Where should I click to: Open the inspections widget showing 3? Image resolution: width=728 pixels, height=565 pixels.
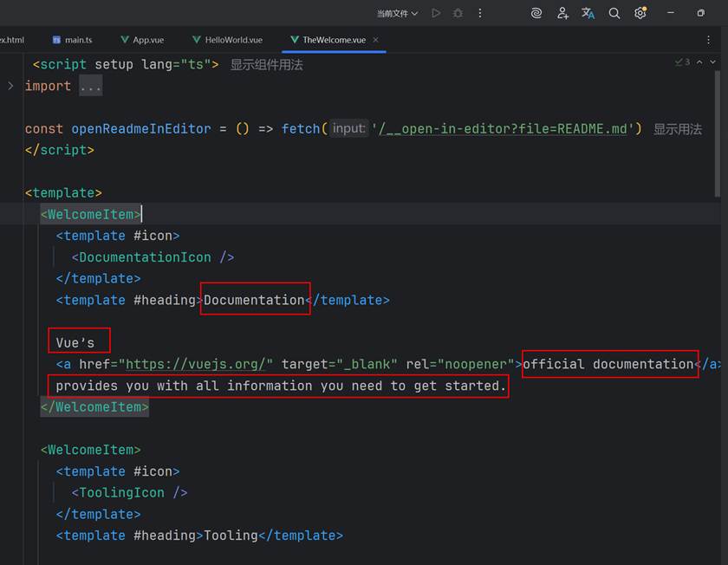[683, 62]
